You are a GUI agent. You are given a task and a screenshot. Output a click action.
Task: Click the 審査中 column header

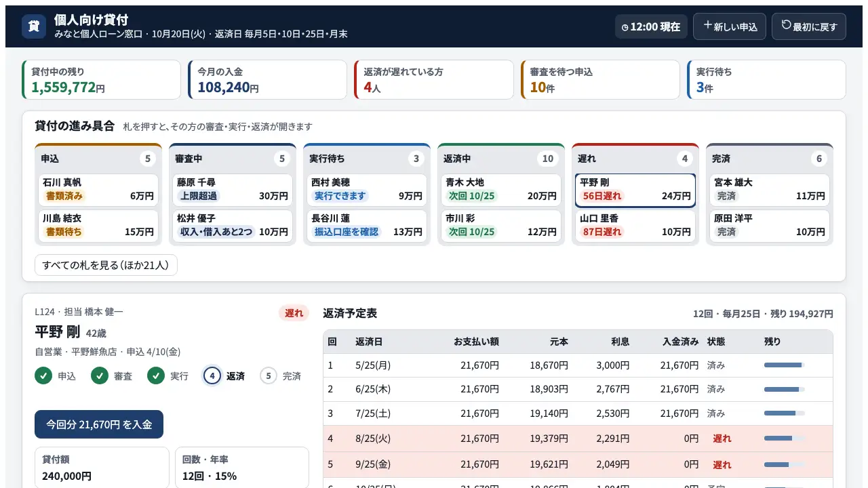point(233,159)
